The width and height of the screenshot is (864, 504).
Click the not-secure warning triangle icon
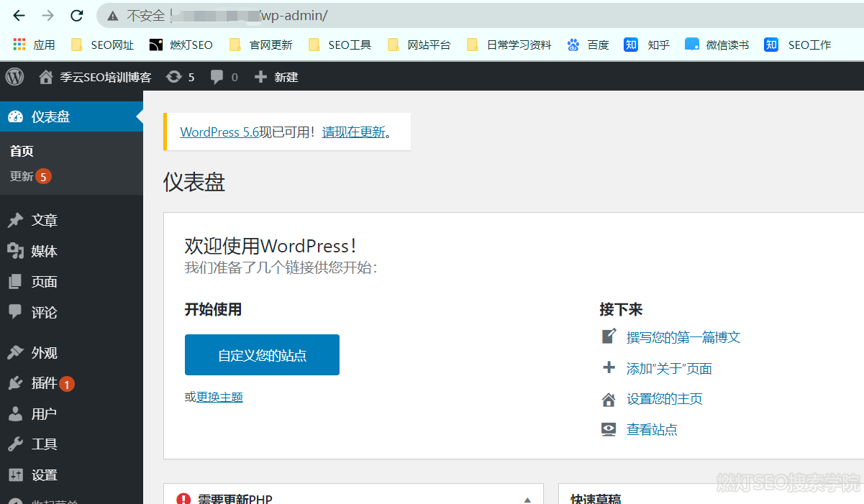(112, 15)
